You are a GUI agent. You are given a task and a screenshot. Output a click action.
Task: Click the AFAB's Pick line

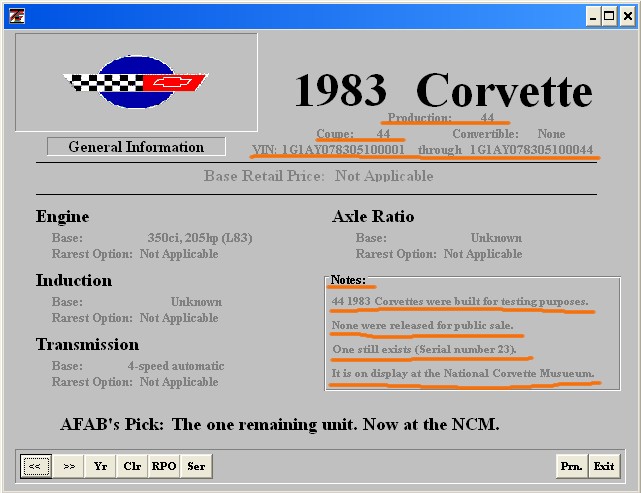pyautogui.click(x=280, y=424)
